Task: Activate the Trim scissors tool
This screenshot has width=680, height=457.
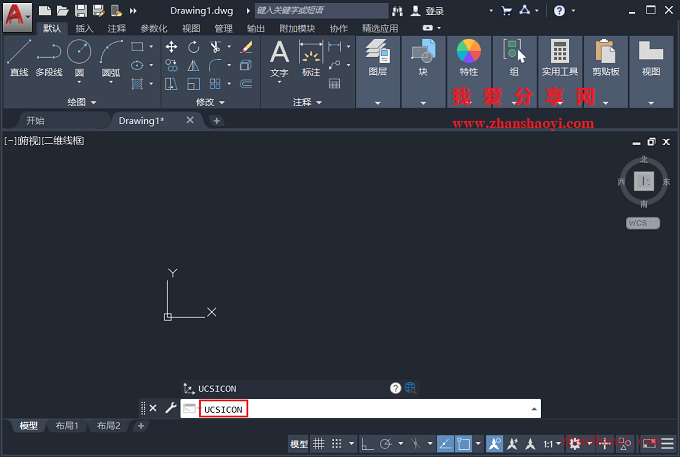Action: pyautogui.click(x=215, y=47)
